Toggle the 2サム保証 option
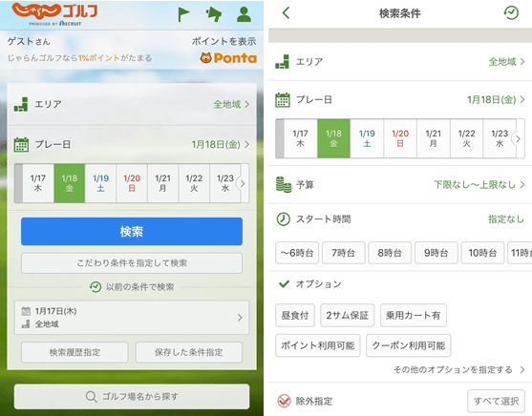532x416 pixels. 347,315
